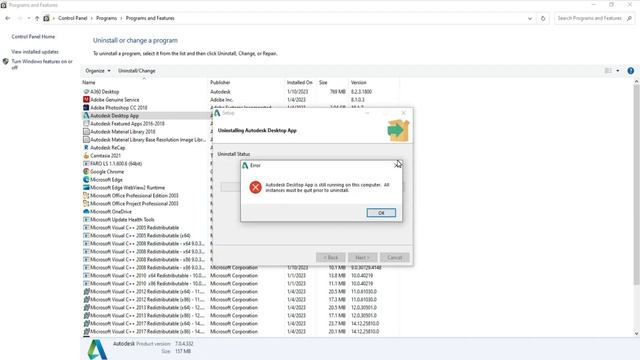Select FARO LS 1.1.600.6 (64bit)
This screenshot has width=640, height=360.
coord(116,164)
